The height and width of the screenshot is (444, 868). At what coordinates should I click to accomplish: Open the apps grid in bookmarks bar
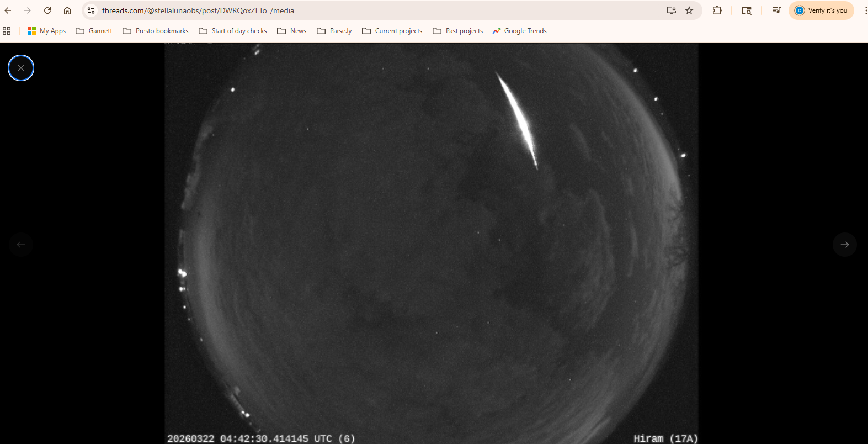click(7, 31)
